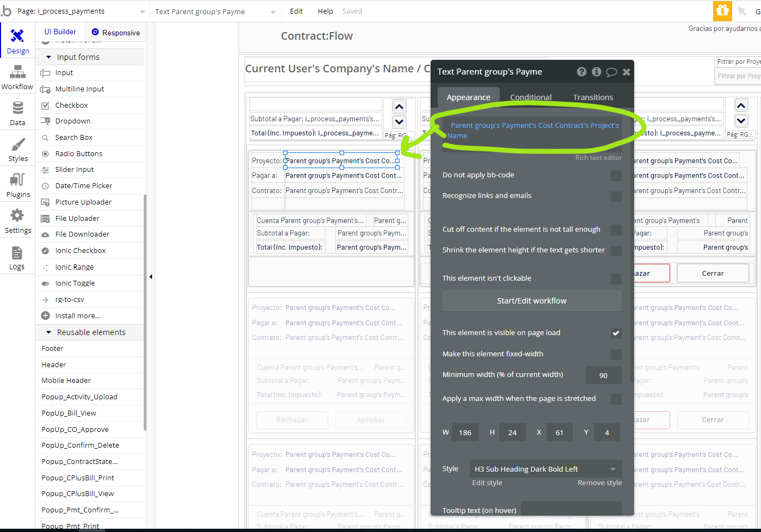
Task: Open the element selector dropdown
Action: pos(215,11)
